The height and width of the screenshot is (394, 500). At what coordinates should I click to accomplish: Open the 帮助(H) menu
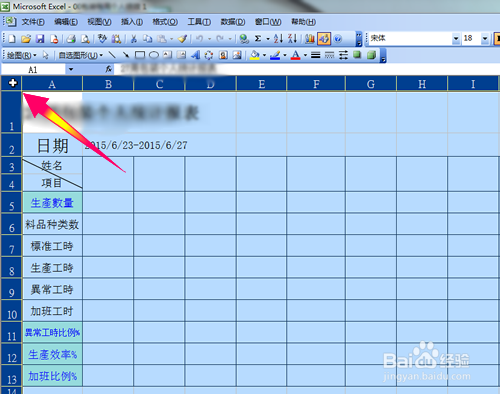303,22
